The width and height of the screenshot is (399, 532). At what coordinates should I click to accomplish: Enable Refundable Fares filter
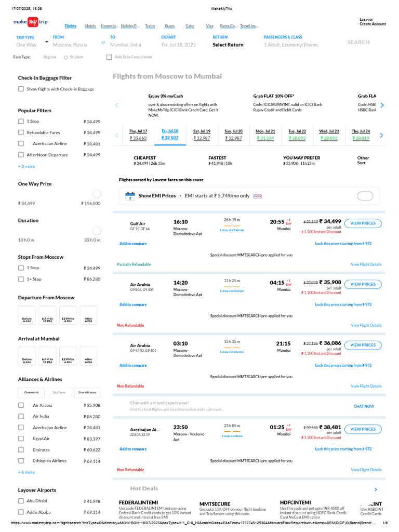pyautogui.click(x=21, y=132)
